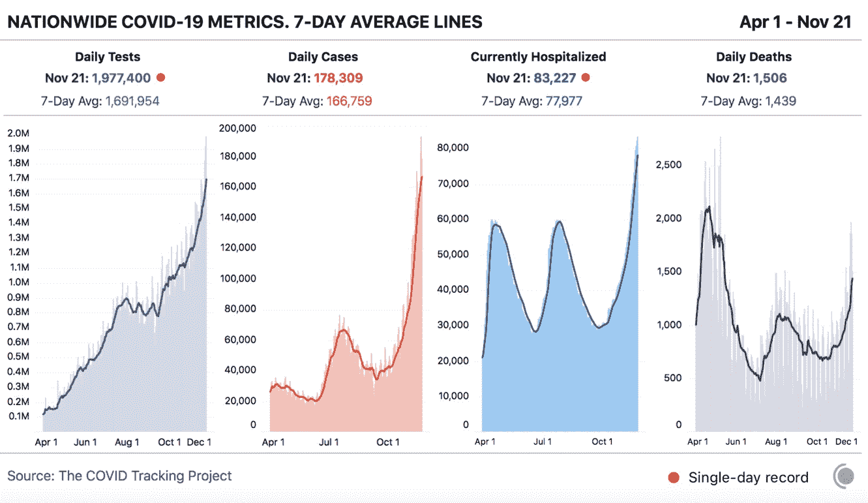This screenshot has height=503, width=868.
Task: Select the Daily Tests chart heading
Action: (108, 57)
